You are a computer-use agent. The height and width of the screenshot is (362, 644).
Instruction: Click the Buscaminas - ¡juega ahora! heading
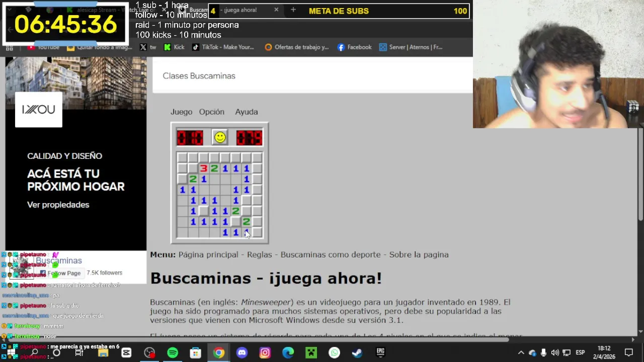point(266,278)
